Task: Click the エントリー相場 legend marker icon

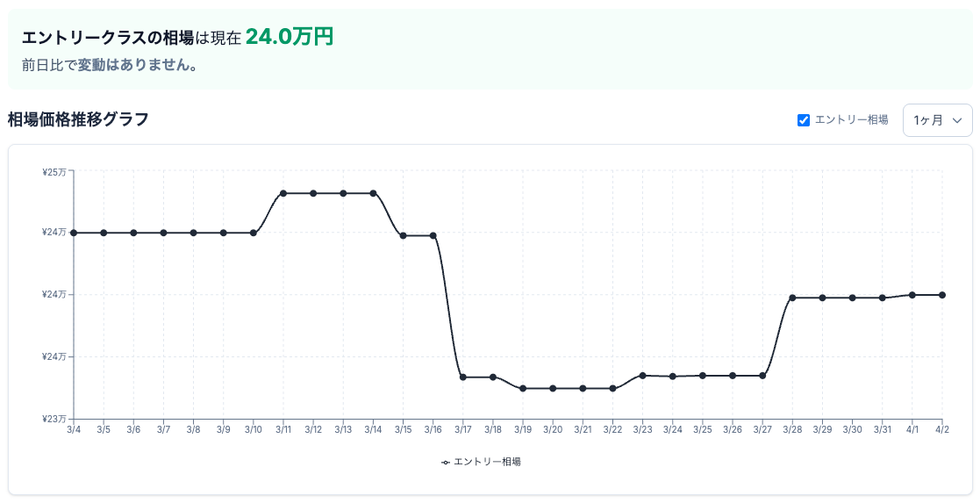Action: click(446, 462)
